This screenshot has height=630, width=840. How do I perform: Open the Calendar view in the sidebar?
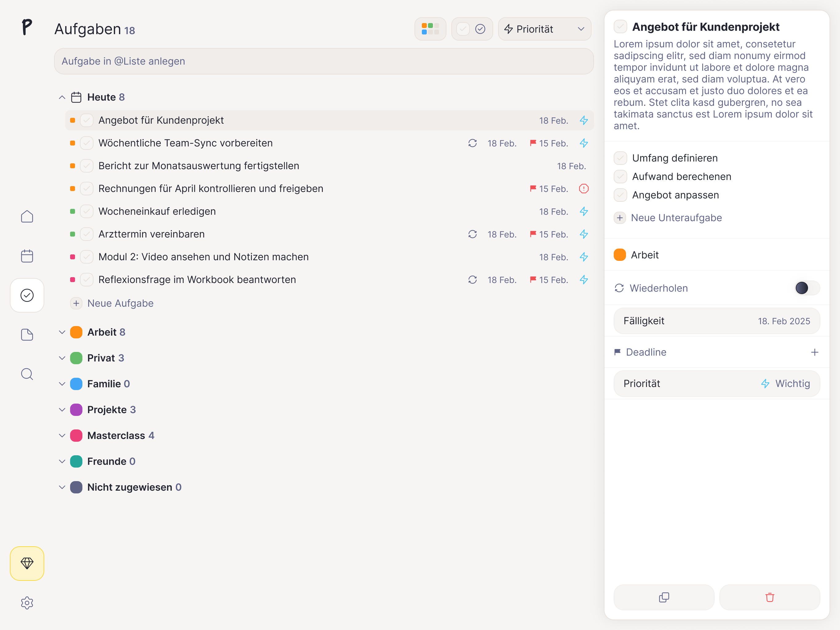(27, 256)
